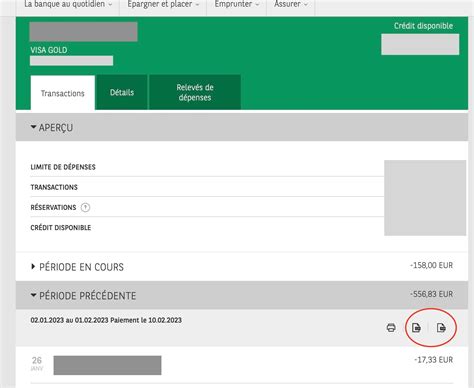474x388 pixels.
Task: Click the LIMITE DE DÉPENSES row label
Action: pyautogui.click(x=63, y=167)
